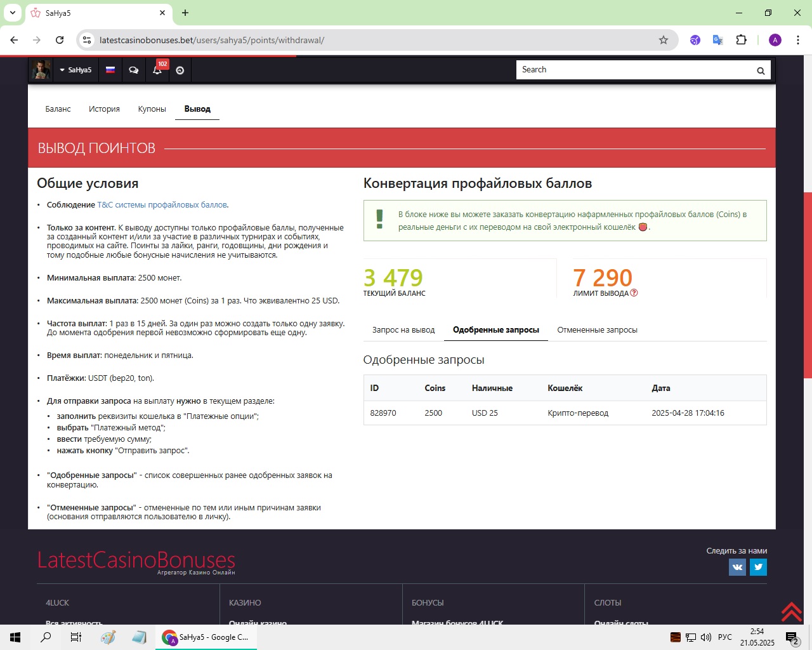Click the search magnifier icon
Viewport: 812px width, 650px height.
tap(760, 70)
